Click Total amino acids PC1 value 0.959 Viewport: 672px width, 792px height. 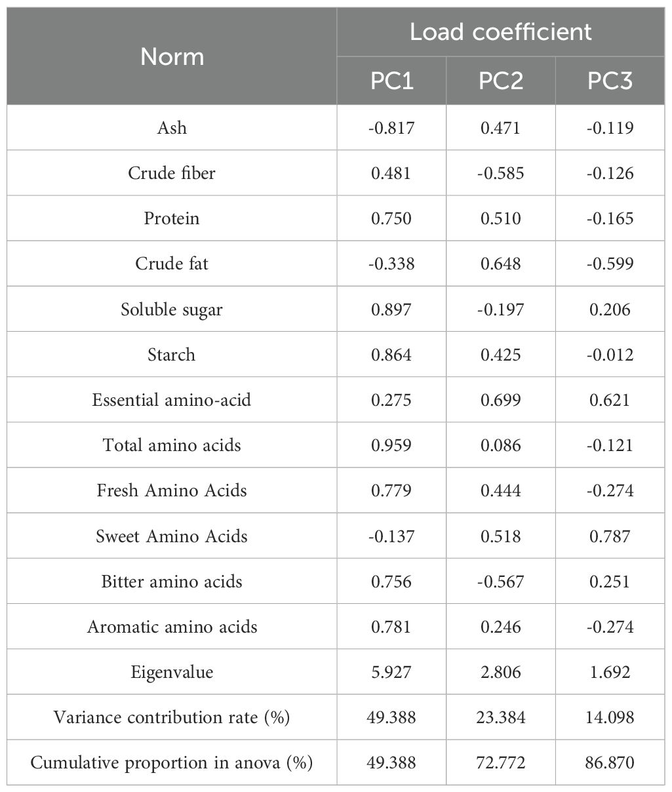(391, 445)
